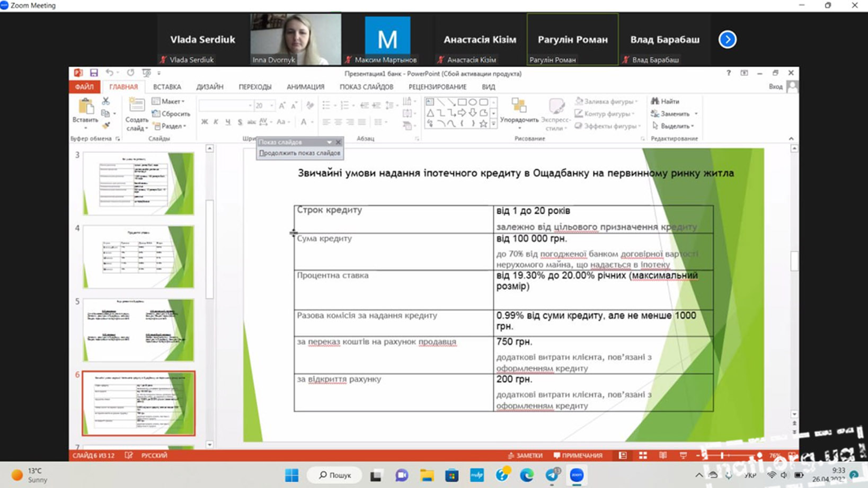Click the Redo icon in quick access toolbar

click(130, 73)
